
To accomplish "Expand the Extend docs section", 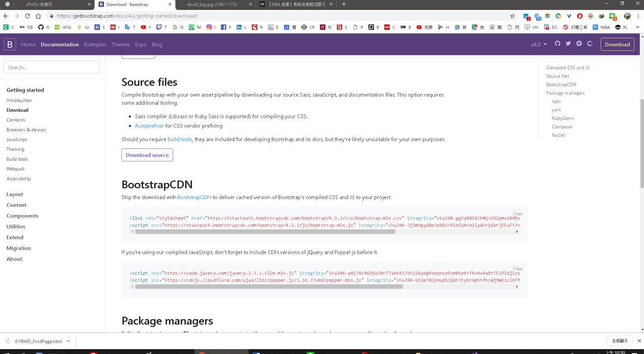I will [x=15, y=237].
